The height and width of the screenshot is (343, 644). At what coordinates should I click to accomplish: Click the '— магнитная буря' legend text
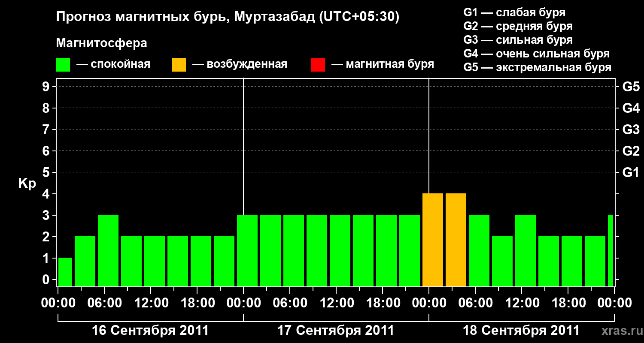pos(383,64)
